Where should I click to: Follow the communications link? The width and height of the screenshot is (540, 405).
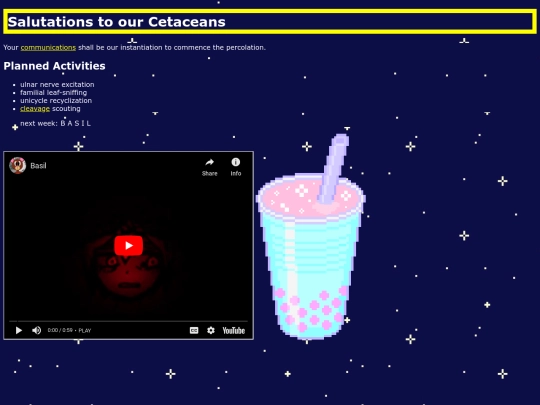coord(48,48)
